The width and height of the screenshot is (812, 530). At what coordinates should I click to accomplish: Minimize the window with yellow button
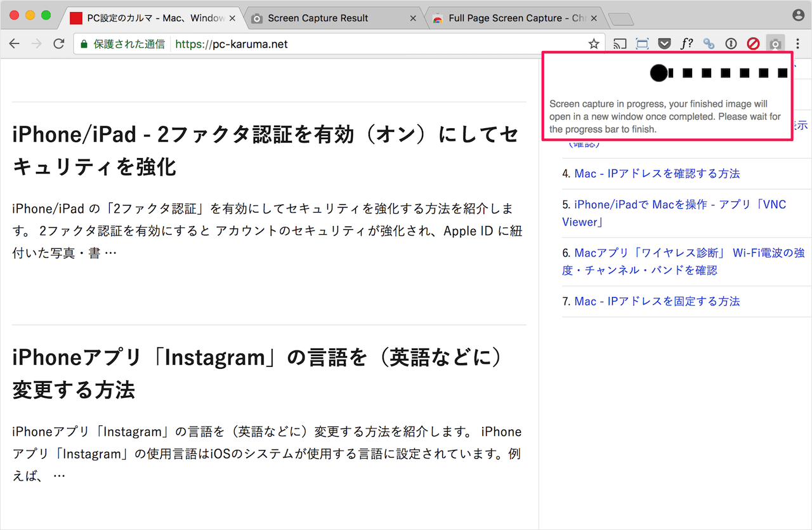[x=30, y=15]
